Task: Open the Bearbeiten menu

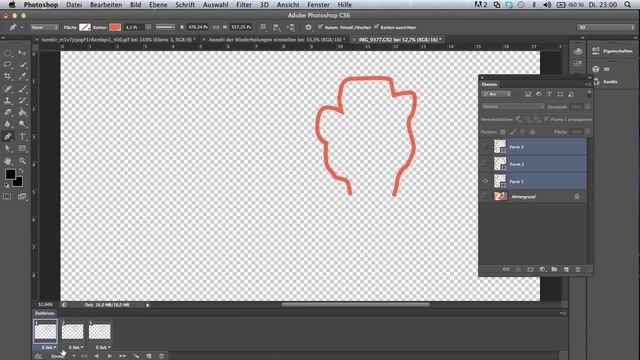Action: (106, 4)
